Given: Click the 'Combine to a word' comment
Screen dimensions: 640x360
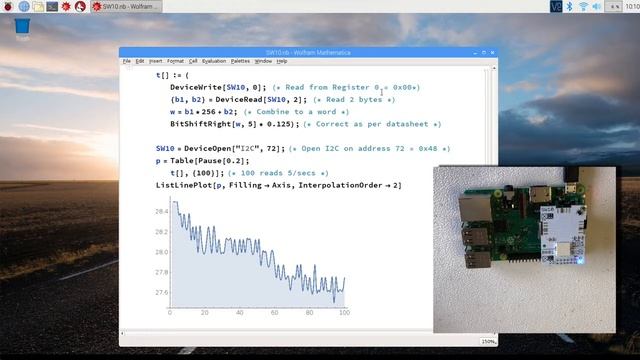Looking at the screenshot, I should tap(296, 112).
